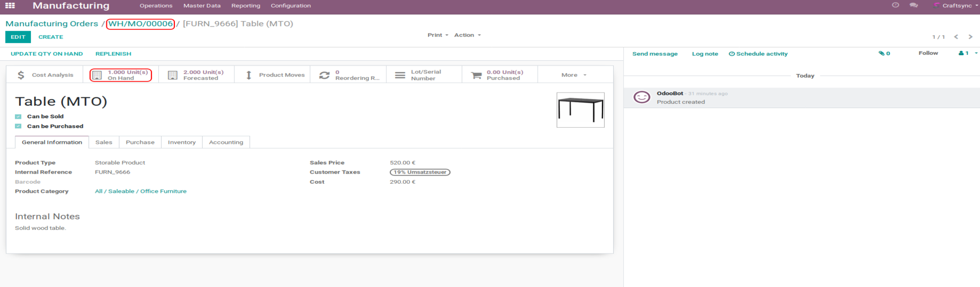Go to next record arrow

[x=970, y=37]
